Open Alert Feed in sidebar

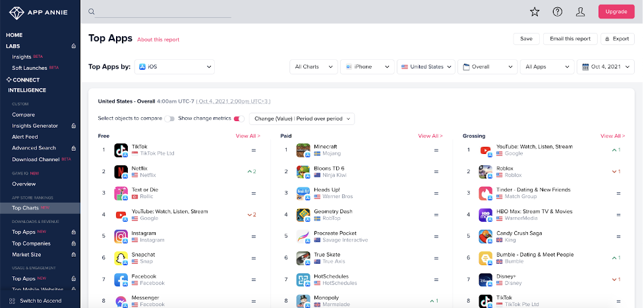pyautogui.click(x=24, y=137)
